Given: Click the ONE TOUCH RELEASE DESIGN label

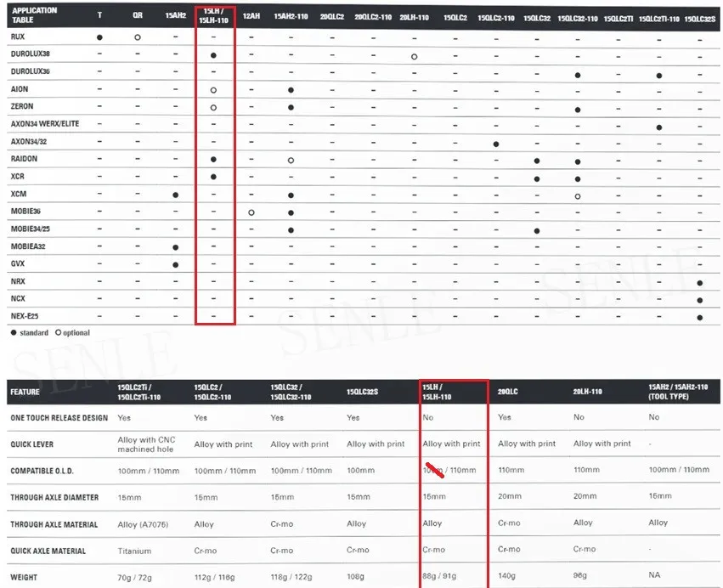Looking at the screenshot, I should coord(59,418).
